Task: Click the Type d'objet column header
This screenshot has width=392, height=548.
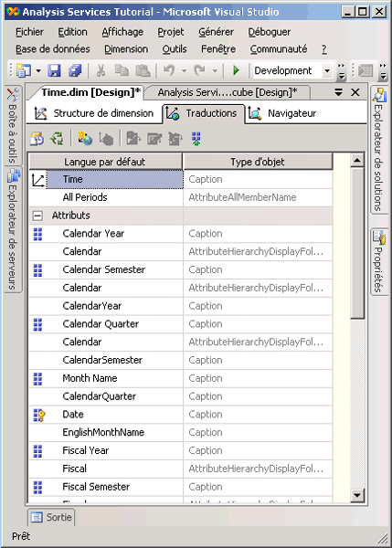Action: point(258,162)
